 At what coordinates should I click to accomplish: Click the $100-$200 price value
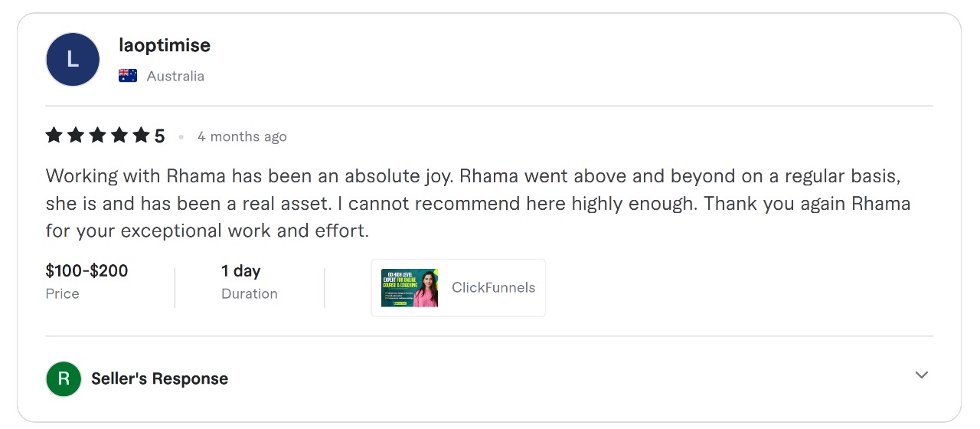tap(87, 270)
